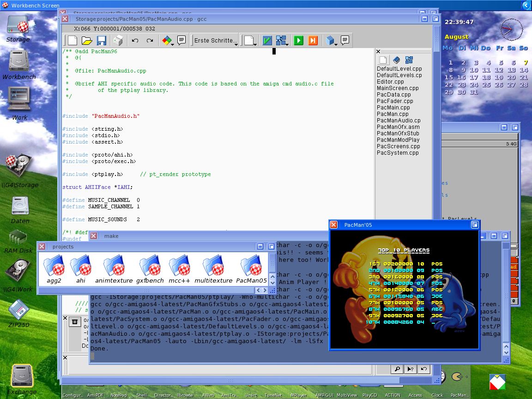Click the Exchange icon on the desktop

click(22, 380)
